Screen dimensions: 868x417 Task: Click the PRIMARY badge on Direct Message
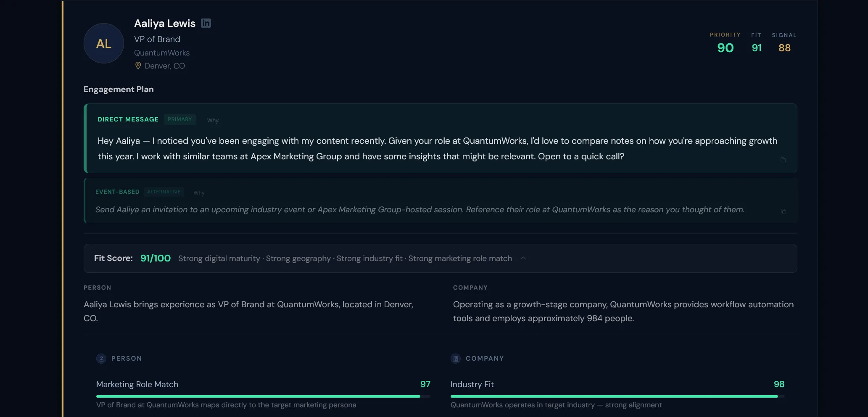[179, 119]
